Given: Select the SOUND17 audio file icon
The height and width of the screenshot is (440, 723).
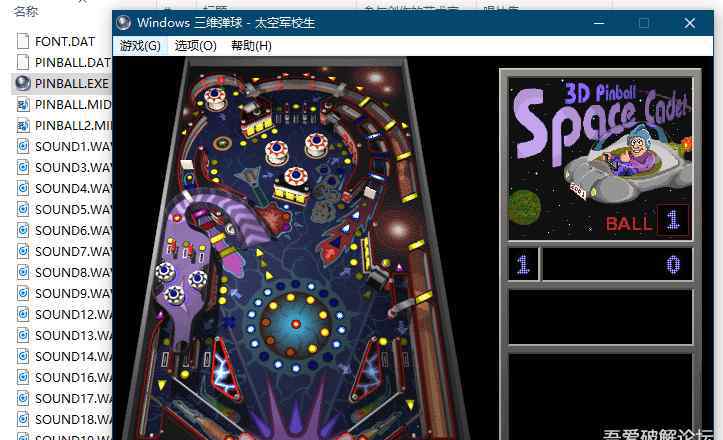Looking at the screenshot, I should 23,398.
